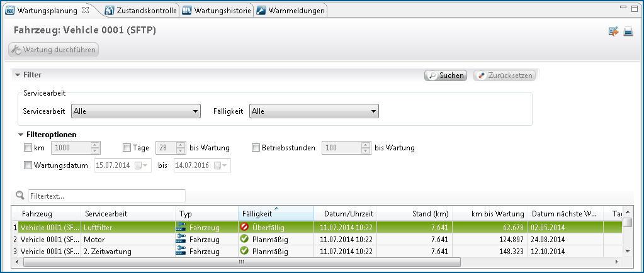Open the Wartungshistorie tab
This screenshot has height=273, width=644.
[x=217, y=10]
